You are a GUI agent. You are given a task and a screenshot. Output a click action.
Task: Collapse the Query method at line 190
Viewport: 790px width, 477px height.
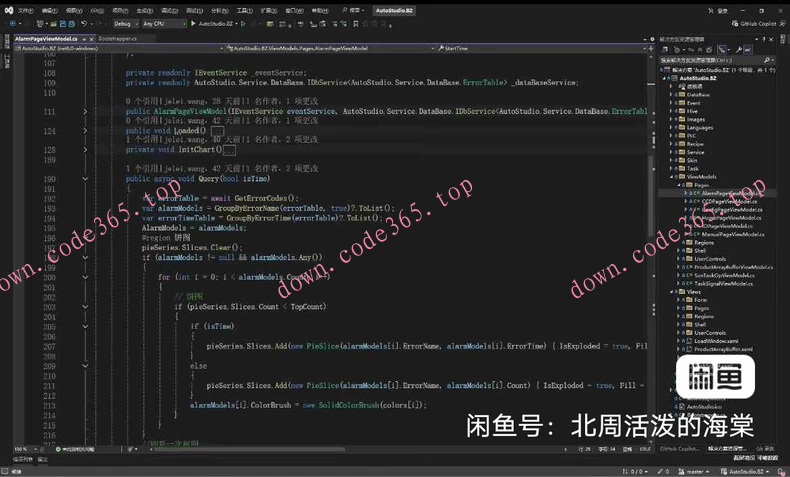click(85, 179)
